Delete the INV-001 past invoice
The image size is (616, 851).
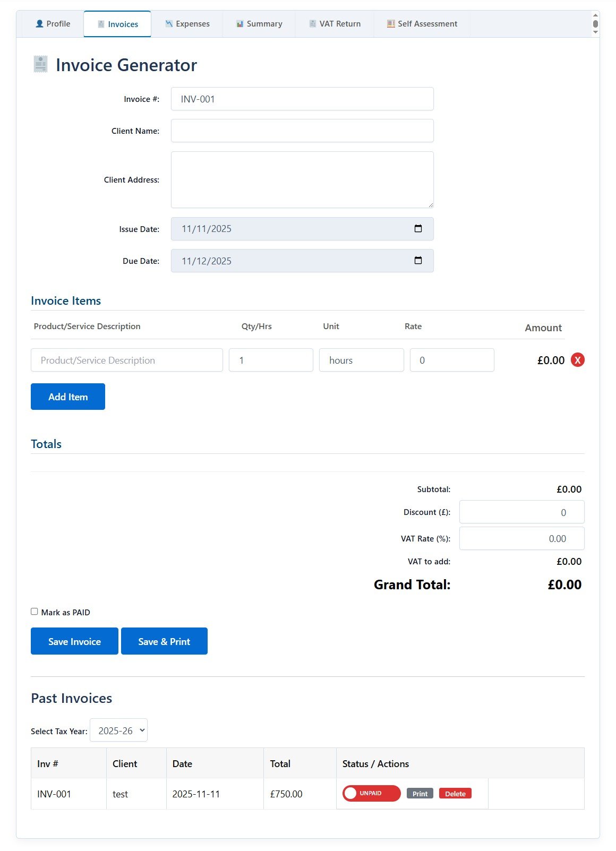(x=455, y=794)
